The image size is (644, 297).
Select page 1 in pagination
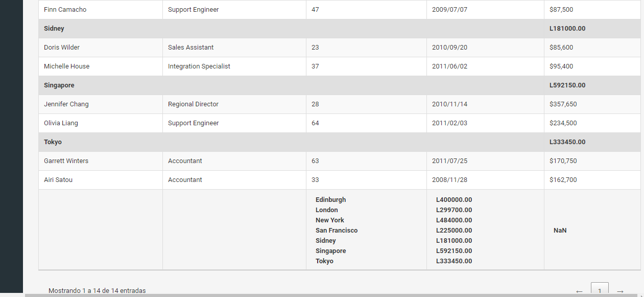[600, 289]
